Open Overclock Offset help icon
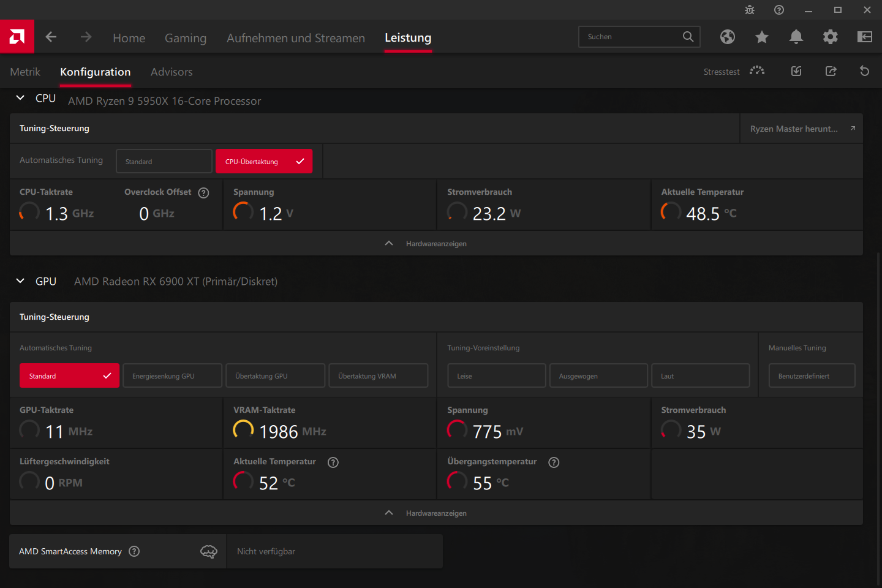Screen dimensions: 882x588 tap(204, 193)
